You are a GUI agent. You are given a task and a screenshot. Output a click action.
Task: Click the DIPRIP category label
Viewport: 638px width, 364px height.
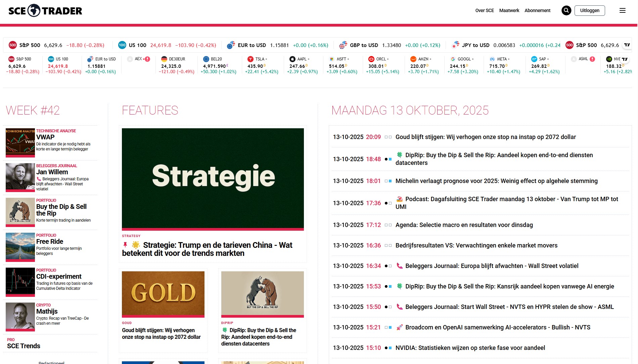pos(227,323)
